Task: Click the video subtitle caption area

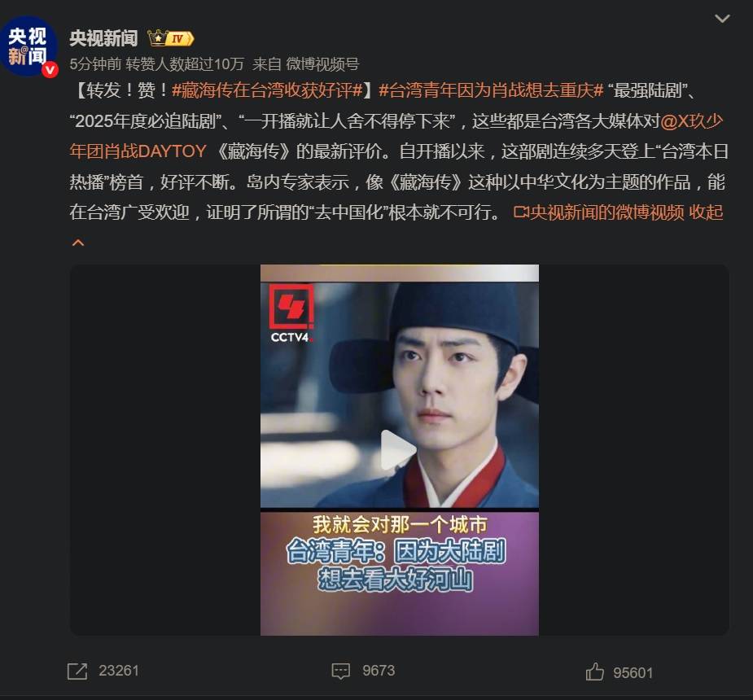Action: pos(399,552)
